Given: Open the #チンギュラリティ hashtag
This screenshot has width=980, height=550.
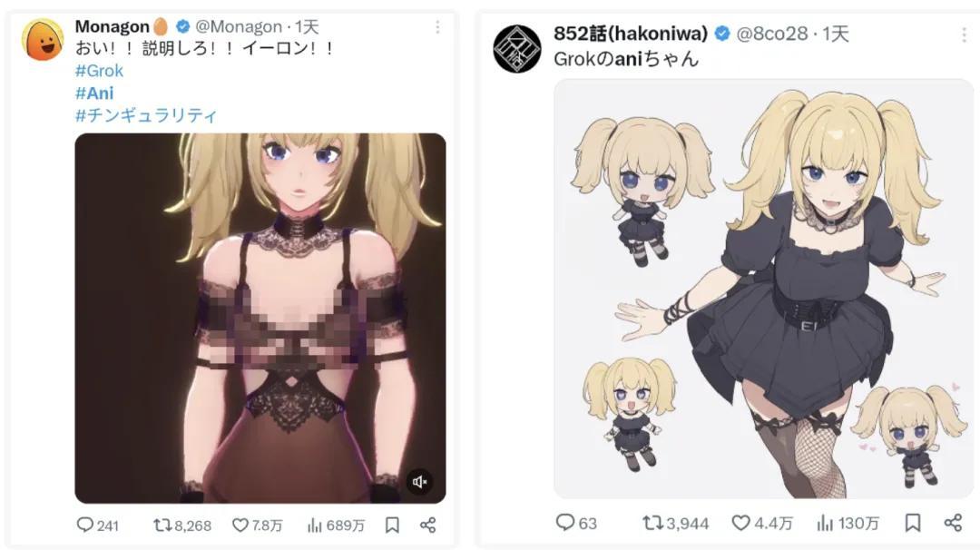Looking at the screenshot, I should pos(146,115).
